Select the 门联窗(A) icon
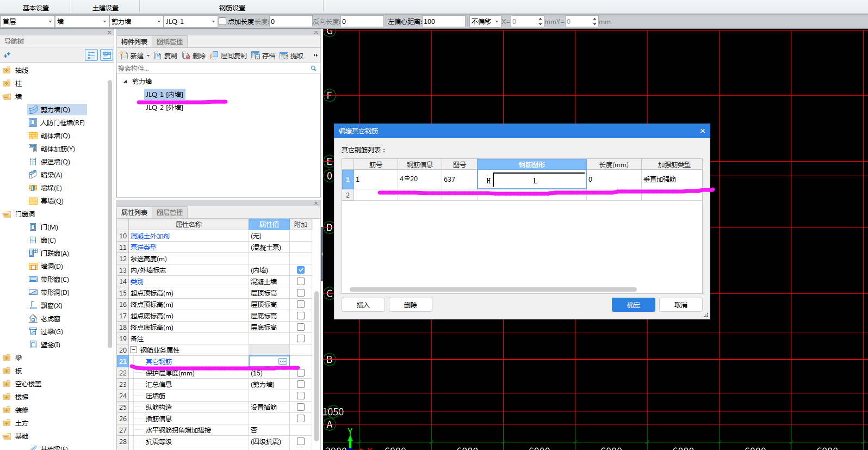Screen dimensions: 868x450 click(33, 253)
